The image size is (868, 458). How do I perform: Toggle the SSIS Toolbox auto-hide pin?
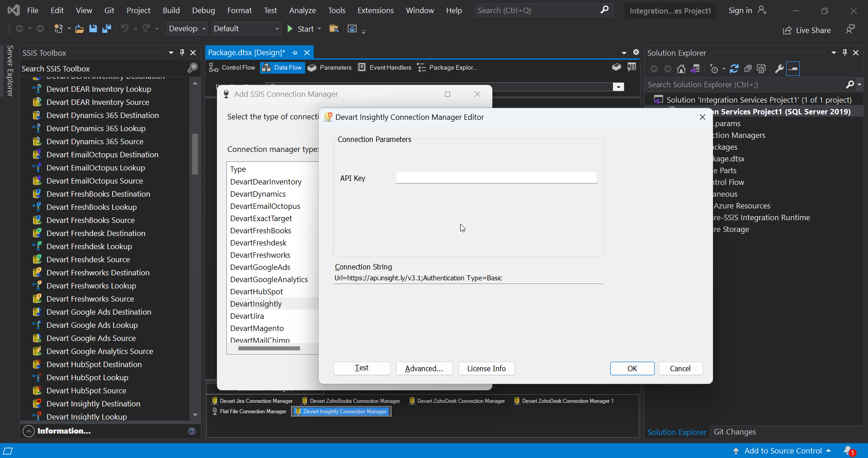182,52
